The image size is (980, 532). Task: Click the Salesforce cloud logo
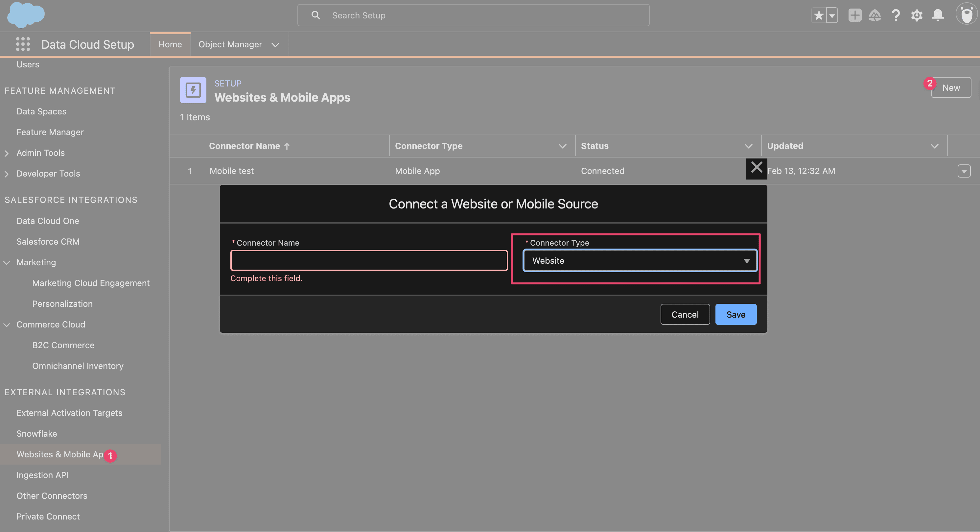pyautogui.click(x=26, y=15)
